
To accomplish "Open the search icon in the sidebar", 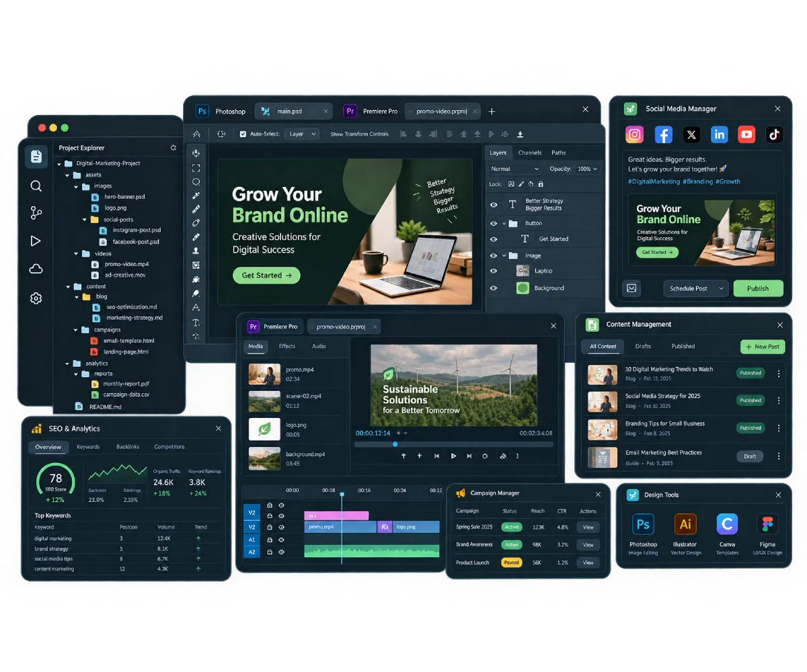I will (x=36, y=186).
